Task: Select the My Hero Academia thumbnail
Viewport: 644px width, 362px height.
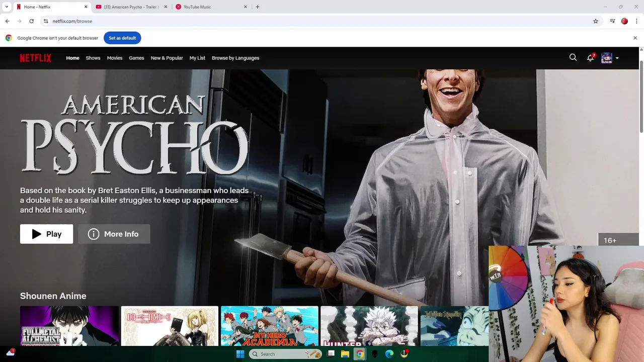Action: coord(270,326)
